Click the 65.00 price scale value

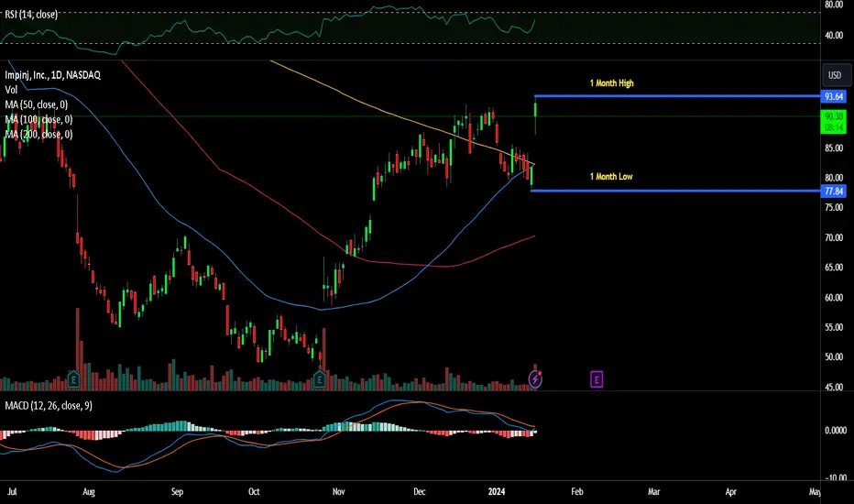click(834, 268)
